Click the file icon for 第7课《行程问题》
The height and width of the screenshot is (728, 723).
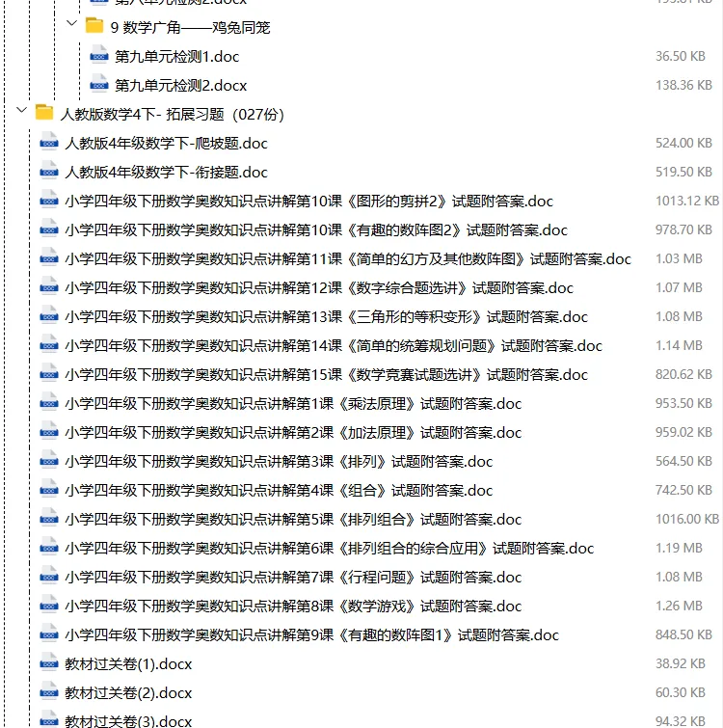(x=49, y=575)
